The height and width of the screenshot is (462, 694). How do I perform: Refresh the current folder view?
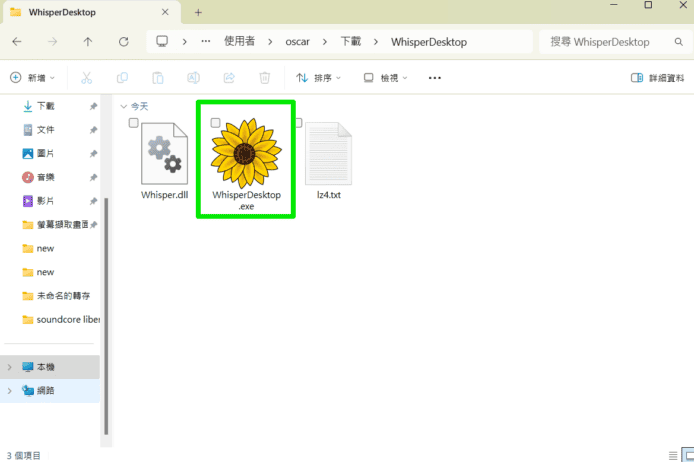pyautogui.click(x=124, y=42)
